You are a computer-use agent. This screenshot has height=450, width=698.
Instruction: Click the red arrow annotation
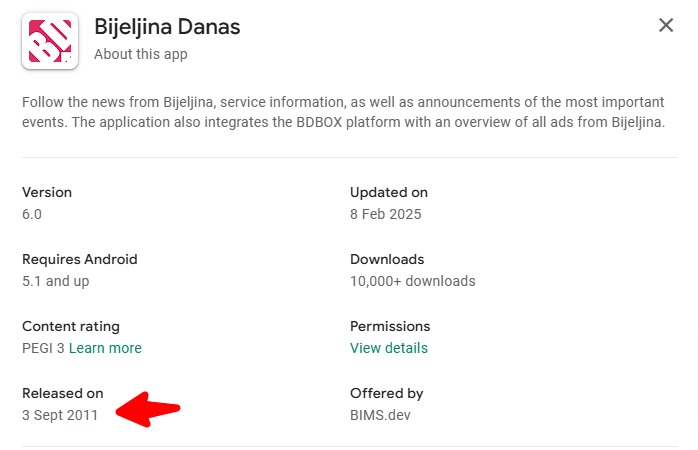pos(147,409)
